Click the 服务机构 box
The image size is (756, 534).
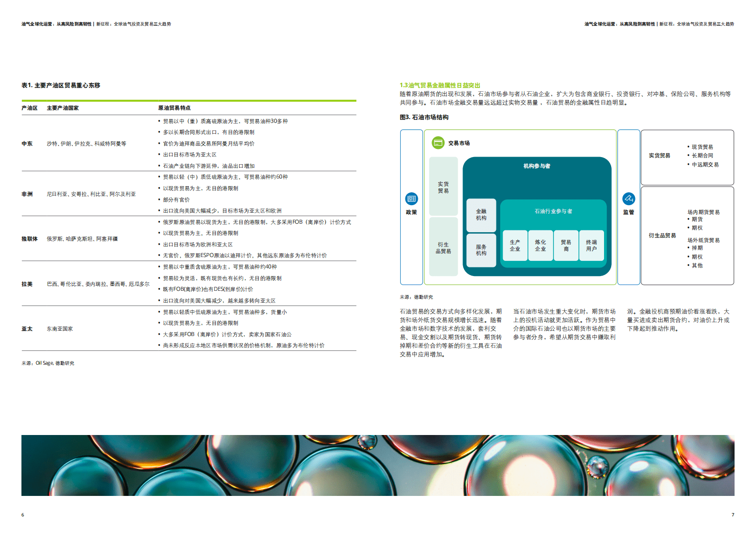(x=481, y=250)
